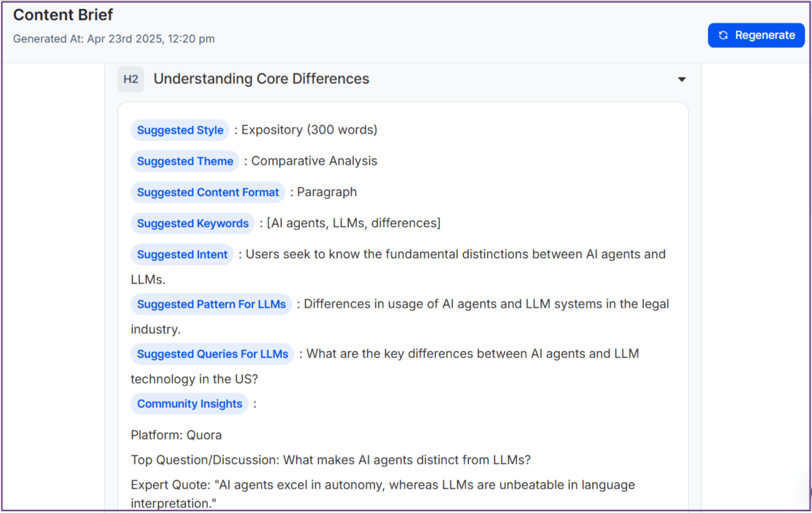Image resolution: width=812 pixels, height=513 pixels.
Task: Collapse the Understanding Core Differences section
Action: pos(682,80)
